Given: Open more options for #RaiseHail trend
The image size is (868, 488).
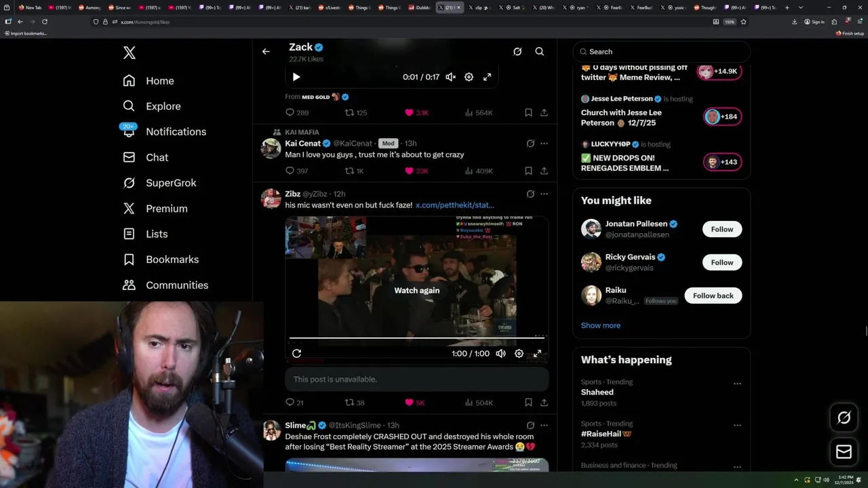Looking at the screenshot, I should point(737,425).
